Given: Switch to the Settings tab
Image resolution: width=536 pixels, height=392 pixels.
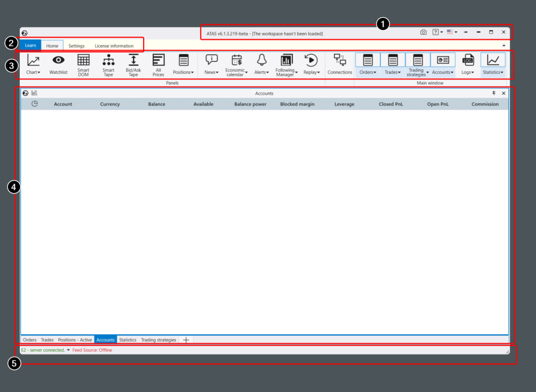Looking at the screenshot, I should pos(76,46).
